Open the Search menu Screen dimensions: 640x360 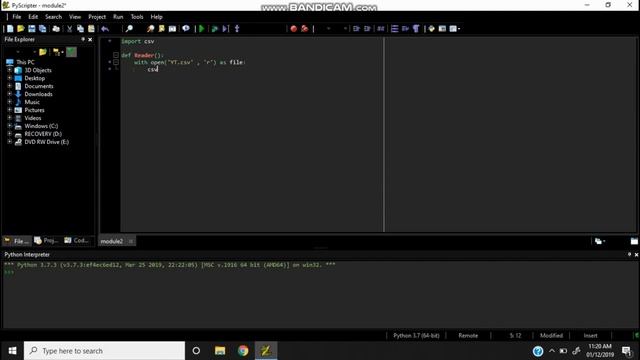pyautogui.click(x=53, y=17)
